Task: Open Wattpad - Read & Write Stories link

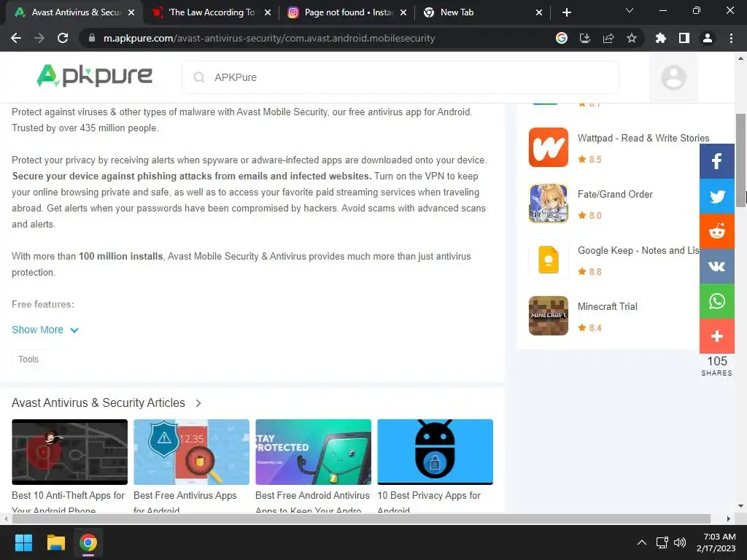Action: coord(643,138)
